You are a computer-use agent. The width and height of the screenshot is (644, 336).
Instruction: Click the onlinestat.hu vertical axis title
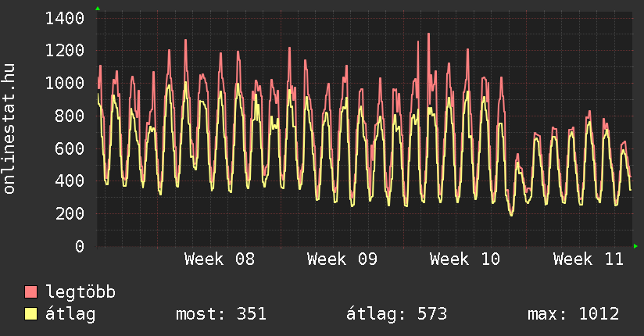tap(9, 129)
